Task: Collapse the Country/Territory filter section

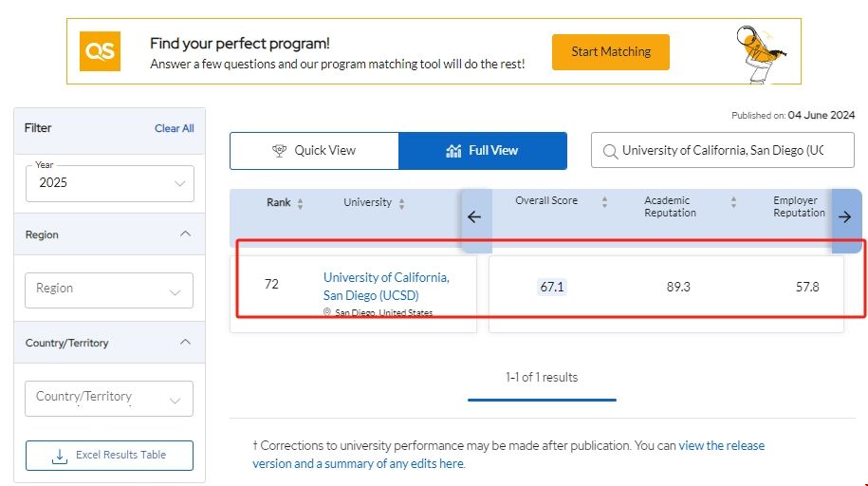Action: tap(185, 343)
